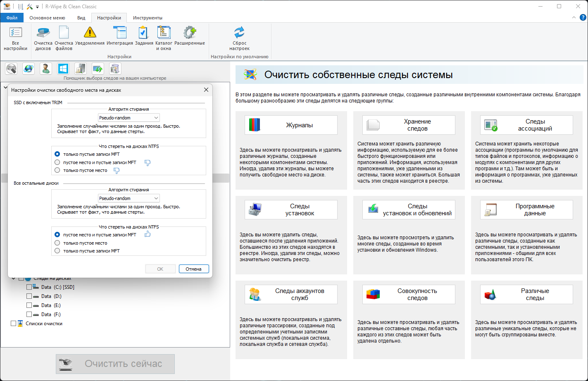
Task: Switch to the Инструменты ribbon tab
Action: pos(148,18)
